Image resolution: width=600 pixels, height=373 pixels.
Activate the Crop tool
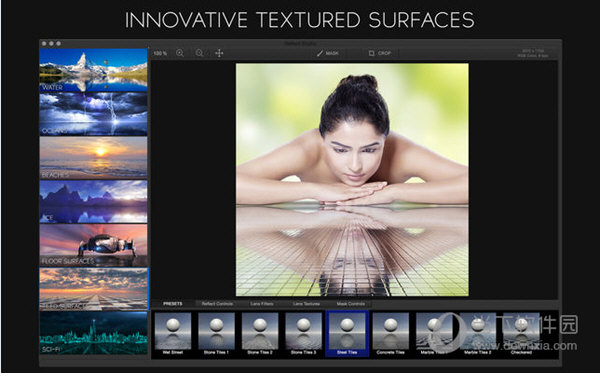pyautogui.click(x=380, y=53)
